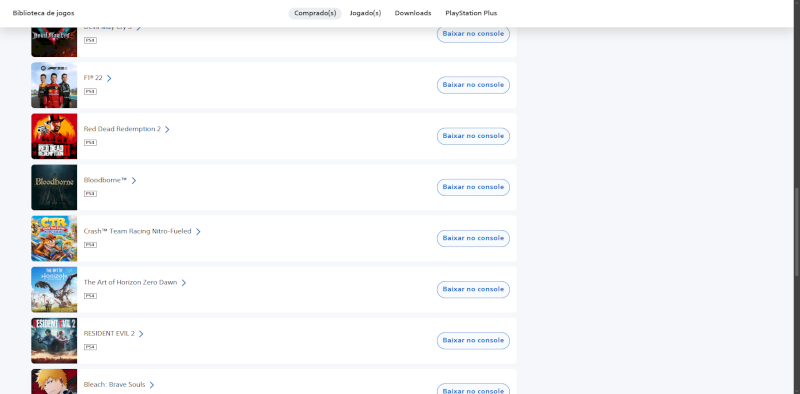Open the Bloodborne cover thumbnail
800x394 pixels.
(x=54, y=187)
